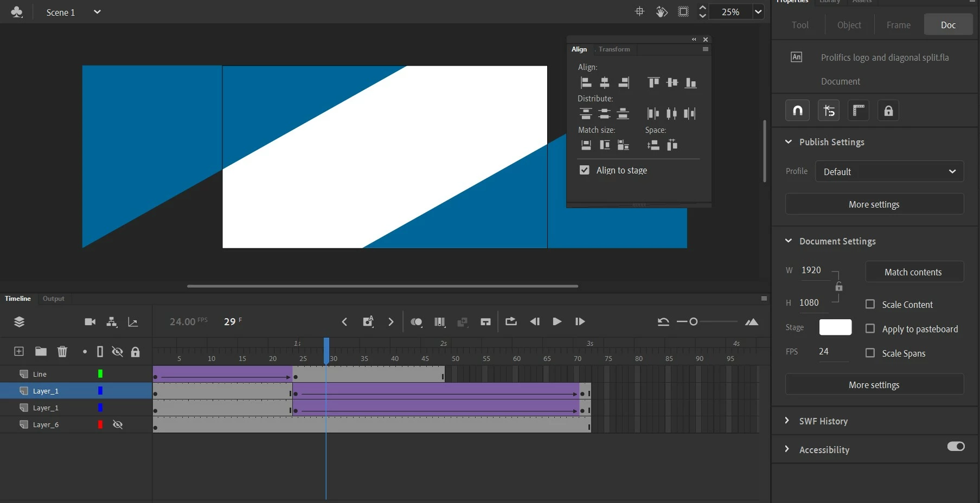
Task: Toggle loop playback in timeline
Action: 511,321
